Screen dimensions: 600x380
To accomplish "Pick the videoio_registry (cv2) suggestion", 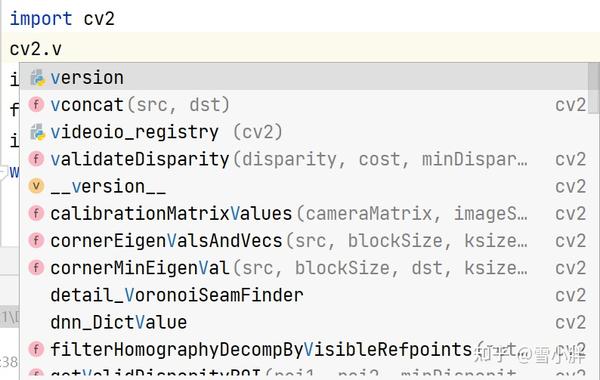I will [304, 132].
